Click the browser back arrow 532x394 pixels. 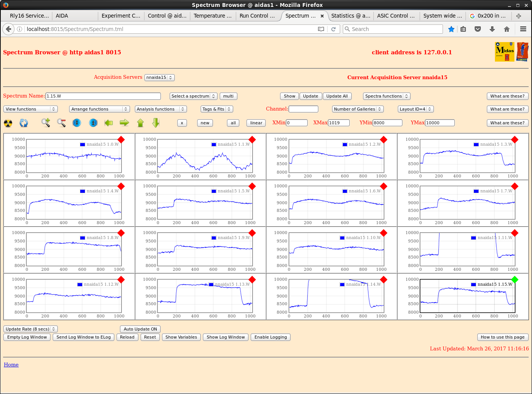pyautogui.click(x=8, y=29)
